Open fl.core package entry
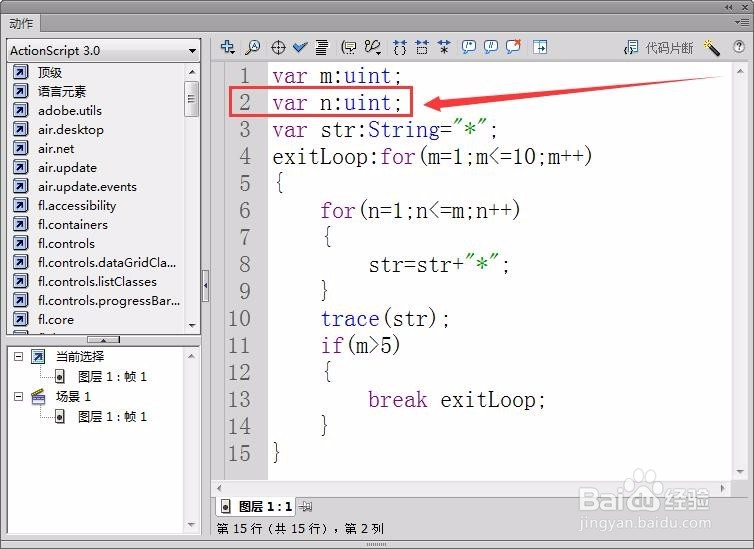This screenshot has height=549, width=754. tap(56, 320)
